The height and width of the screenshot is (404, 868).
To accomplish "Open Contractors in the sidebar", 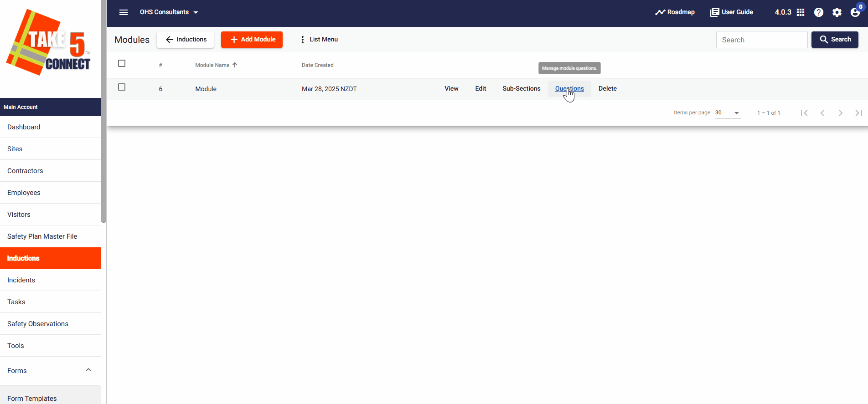I will [51, 171].
